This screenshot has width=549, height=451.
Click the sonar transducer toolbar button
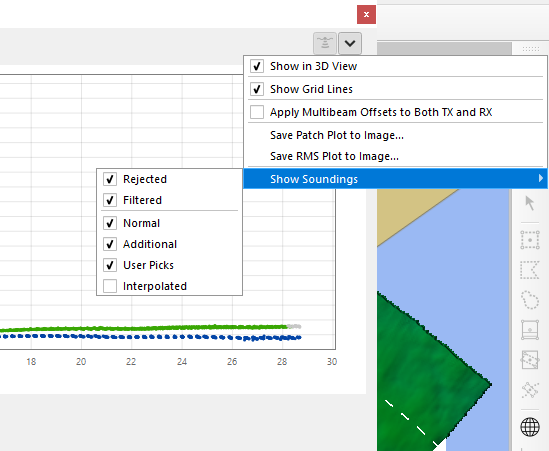click(325, 43)
